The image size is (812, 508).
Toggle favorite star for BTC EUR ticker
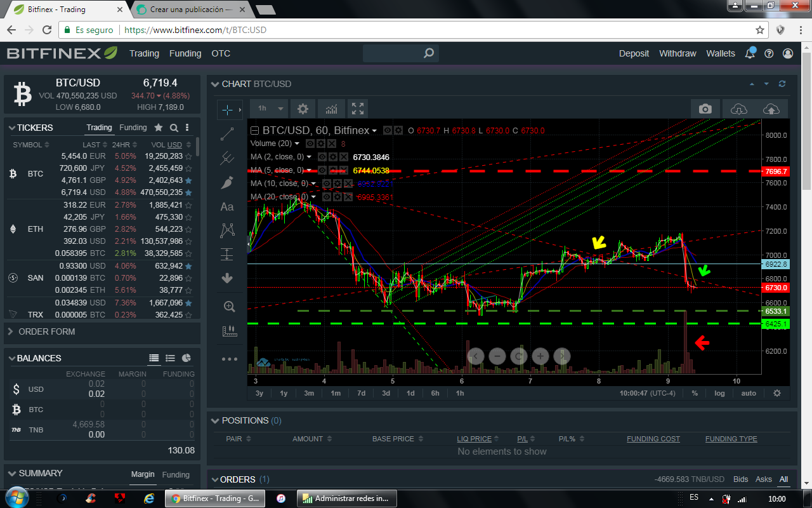188,156
